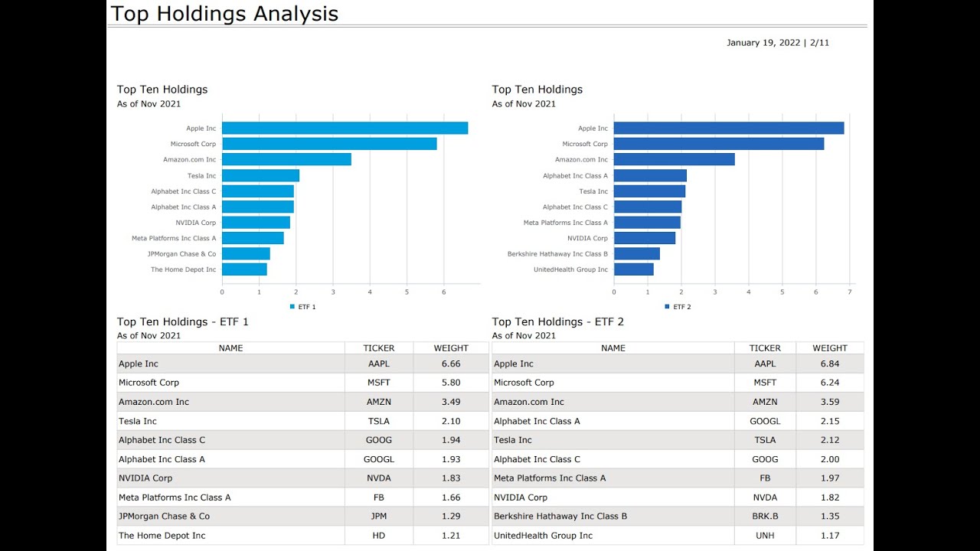Click the weight value 6.84

(830, 364)
